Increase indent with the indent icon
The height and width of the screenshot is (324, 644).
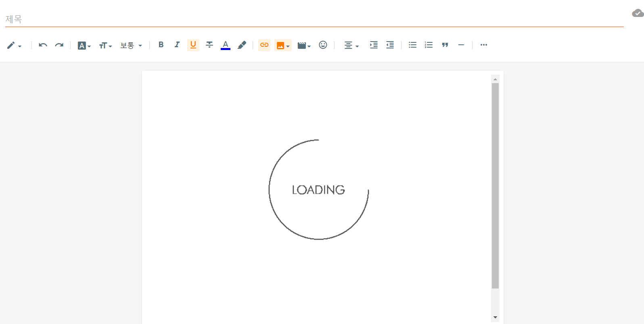[374, 45]
